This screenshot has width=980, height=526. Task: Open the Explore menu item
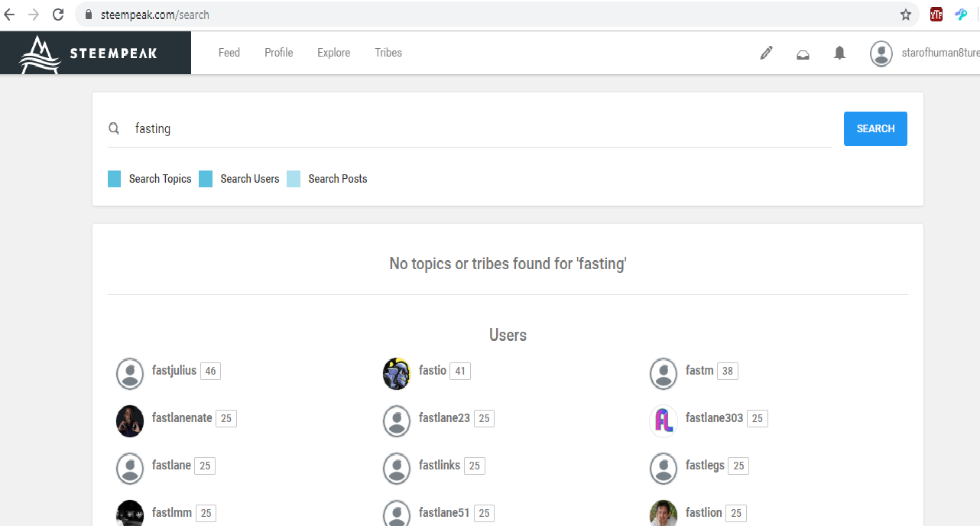tap(334, 53)
